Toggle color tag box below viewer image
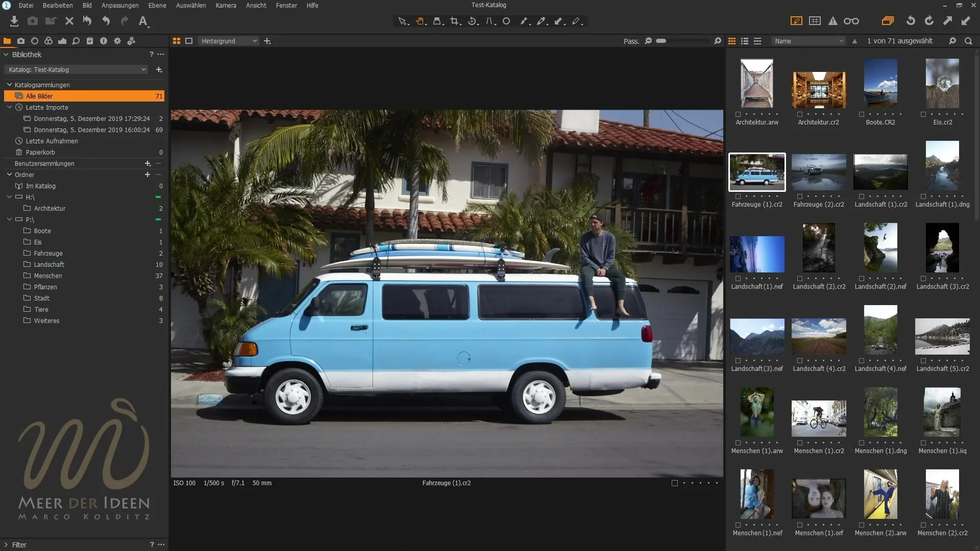The image size is (980, 551). point(675,483)
